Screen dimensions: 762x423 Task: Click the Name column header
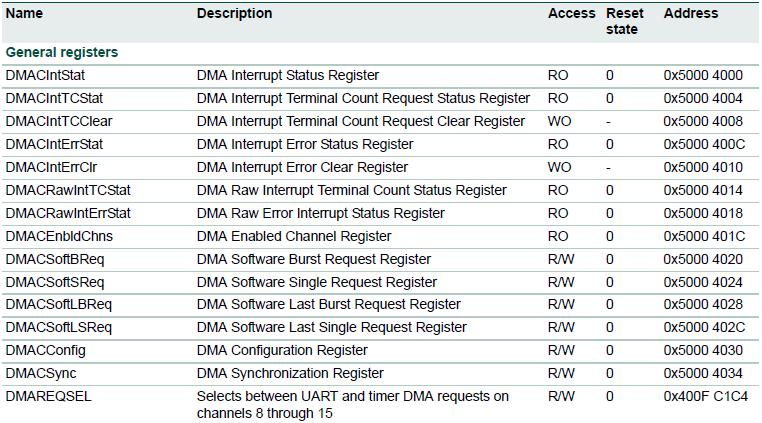23,14
